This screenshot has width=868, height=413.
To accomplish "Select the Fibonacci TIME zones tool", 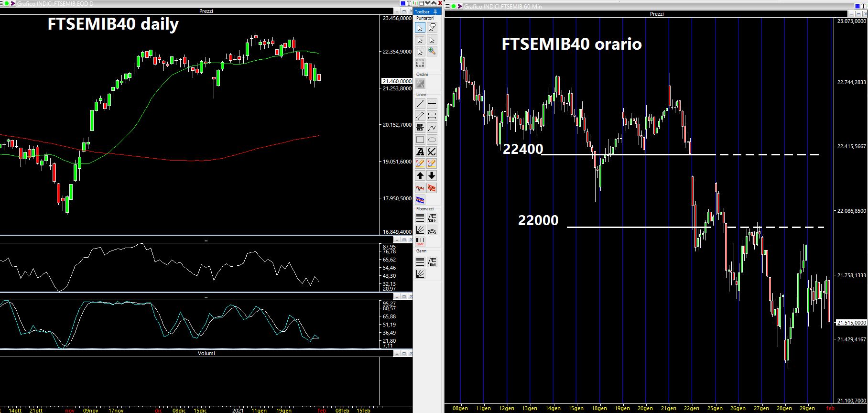I will pos(420,242).
